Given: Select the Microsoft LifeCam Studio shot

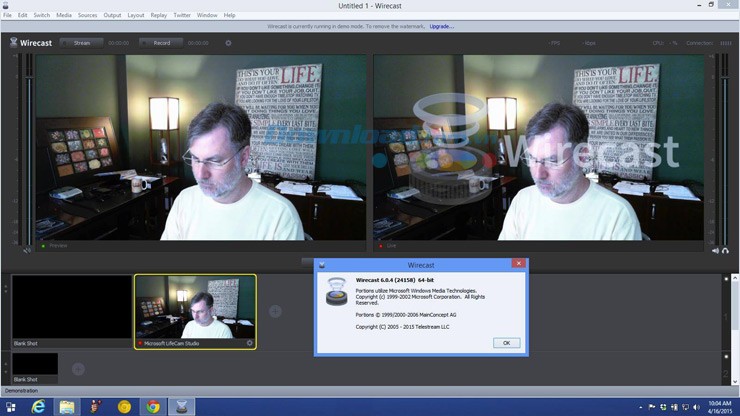Looking at the screenshot, I should point(195,312).
